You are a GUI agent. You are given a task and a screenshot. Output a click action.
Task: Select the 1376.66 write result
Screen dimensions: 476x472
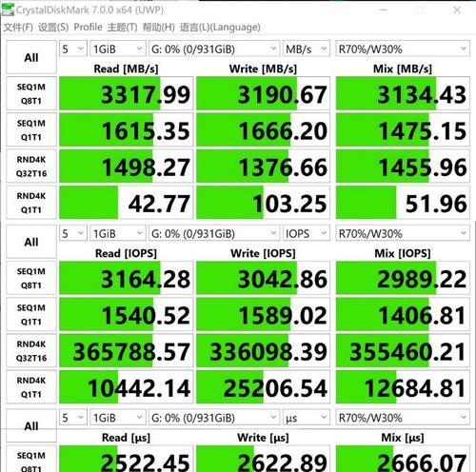pos(263,167)
